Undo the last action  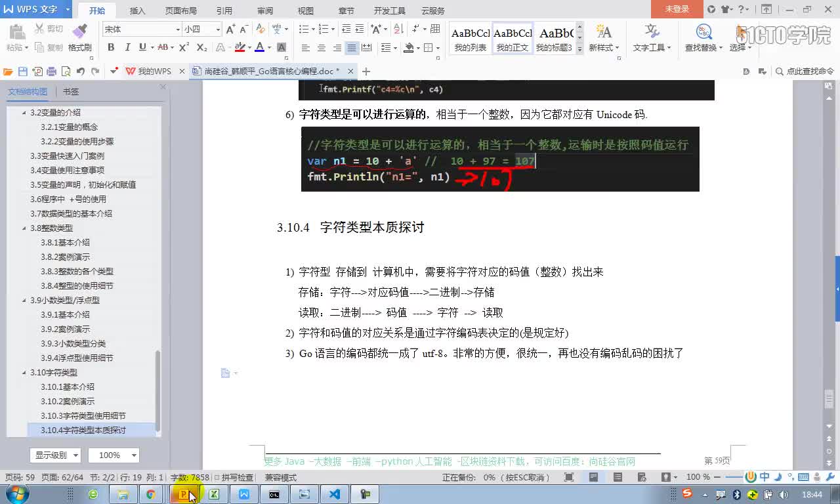click(x=80, y=71)
